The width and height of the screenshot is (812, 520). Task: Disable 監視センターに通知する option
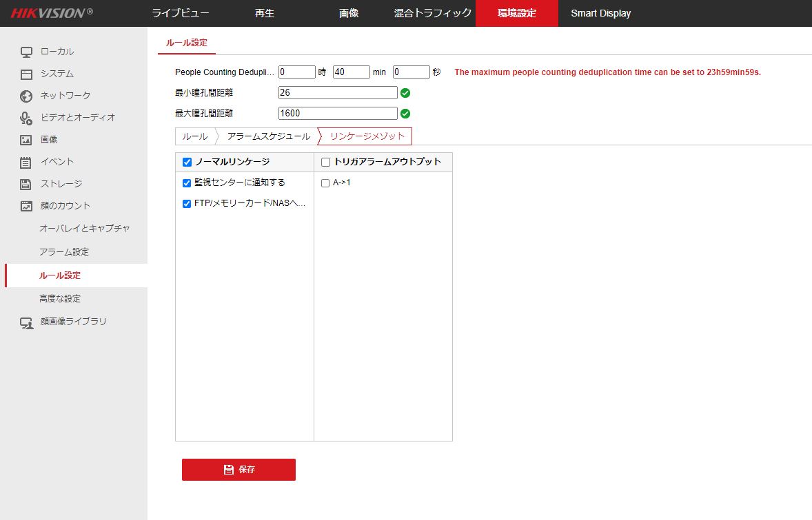tap(186, 183)
